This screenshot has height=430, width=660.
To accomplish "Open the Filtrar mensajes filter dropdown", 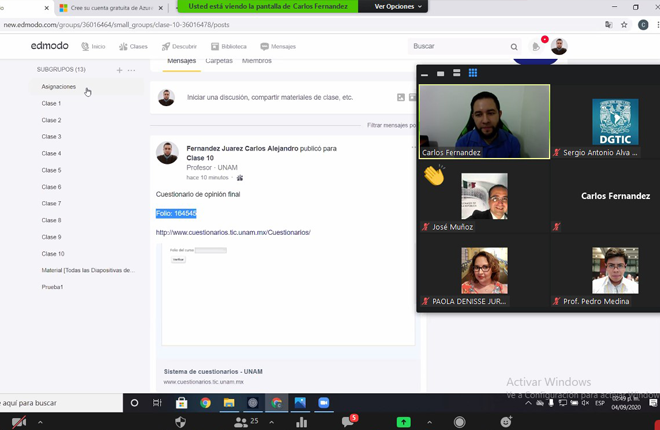I will click(391, 125).
